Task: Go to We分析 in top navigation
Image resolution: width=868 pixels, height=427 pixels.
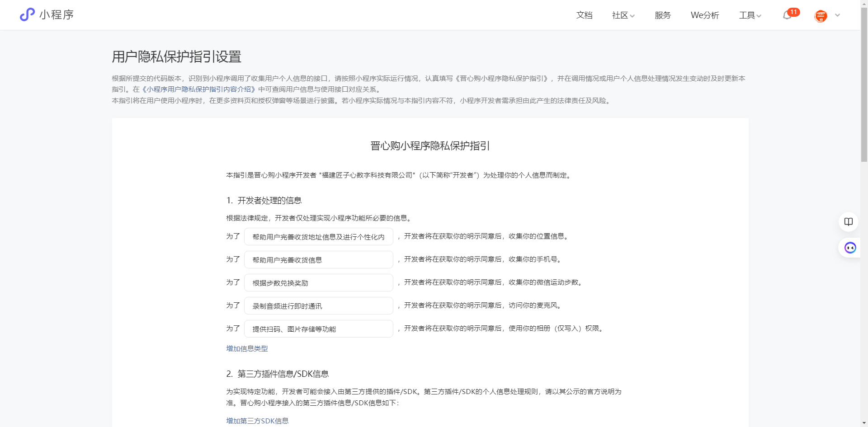Action: tap(704, 15)
